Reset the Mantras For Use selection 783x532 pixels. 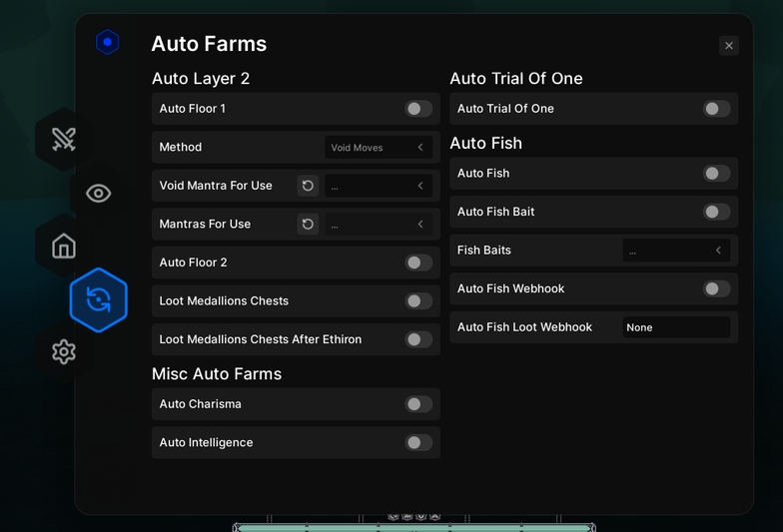tap(308, 224)
